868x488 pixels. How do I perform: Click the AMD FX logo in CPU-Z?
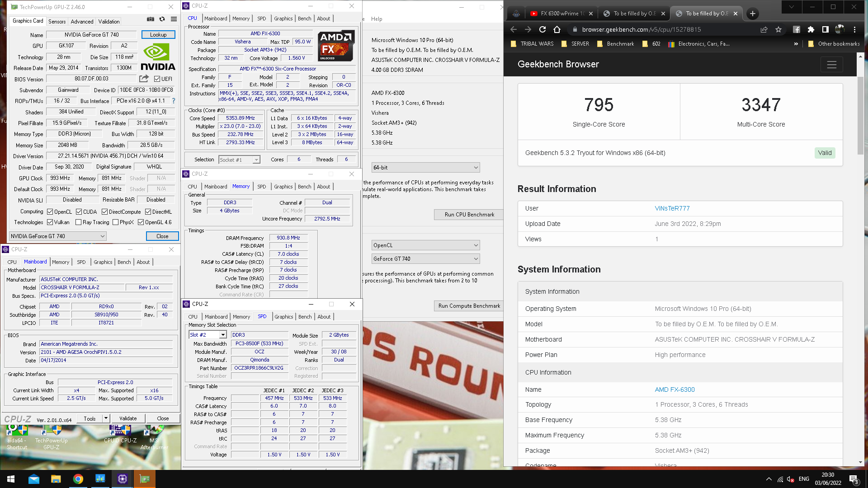coord(336,46)
